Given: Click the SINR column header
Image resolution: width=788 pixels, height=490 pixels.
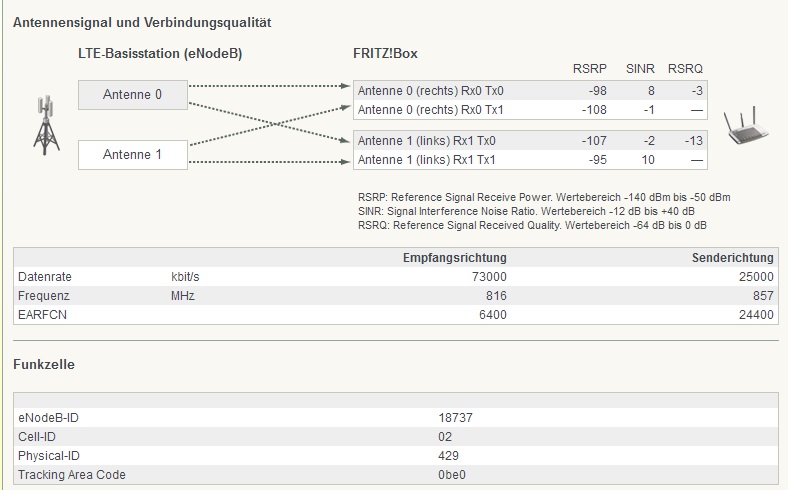Looking at the screenshot, I should point(640,69).
